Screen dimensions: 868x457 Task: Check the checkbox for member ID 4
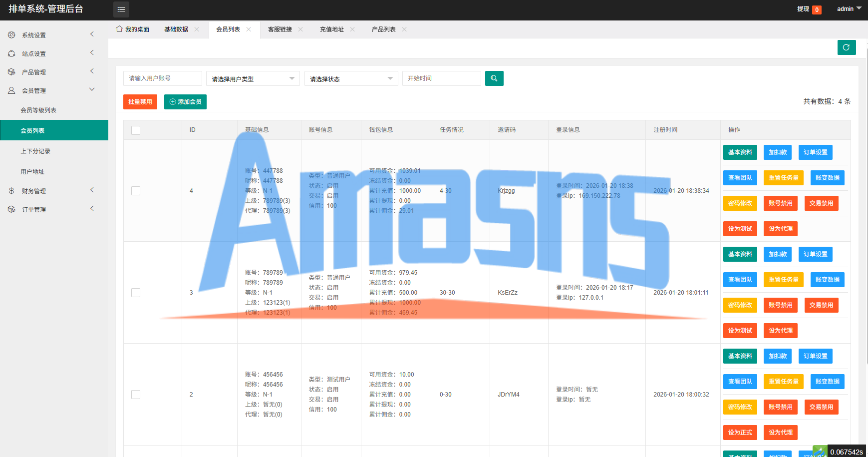(136, 191)
